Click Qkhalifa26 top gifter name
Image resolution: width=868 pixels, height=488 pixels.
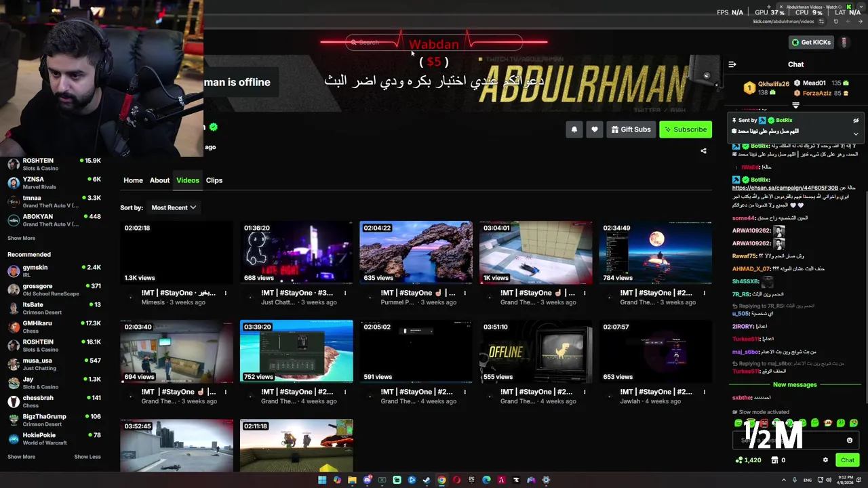773,84
